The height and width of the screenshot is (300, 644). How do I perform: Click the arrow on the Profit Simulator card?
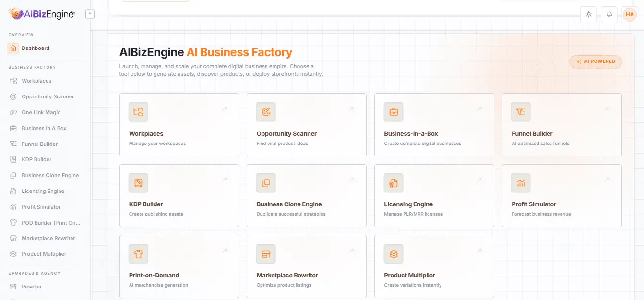[607, 180]
